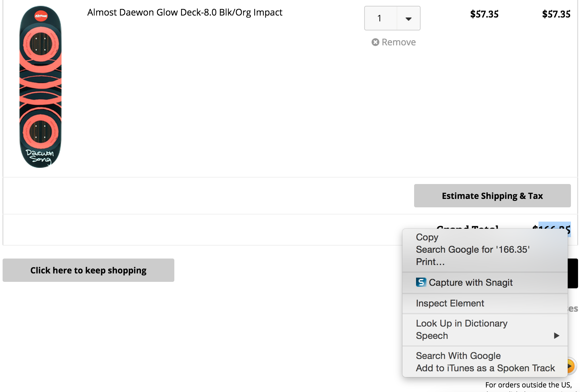Click the highlighted grand total amount
Viewport: 580px width, 392px height.
(554, 225)
